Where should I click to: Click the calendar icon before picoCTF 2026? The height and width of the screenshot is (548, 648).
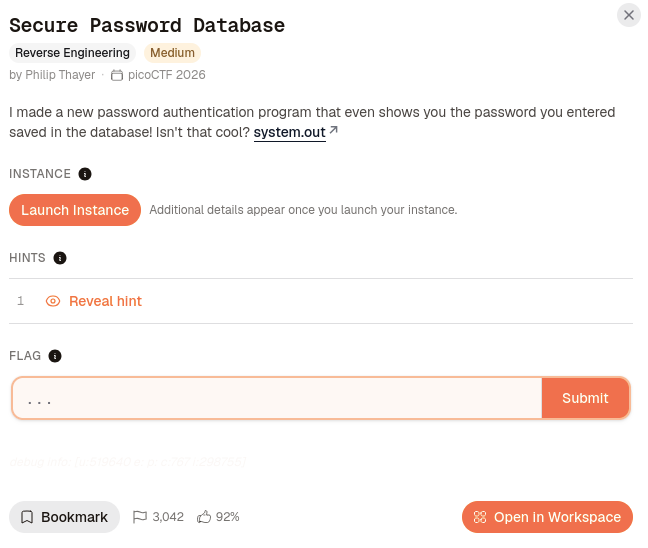pos(117,75)
